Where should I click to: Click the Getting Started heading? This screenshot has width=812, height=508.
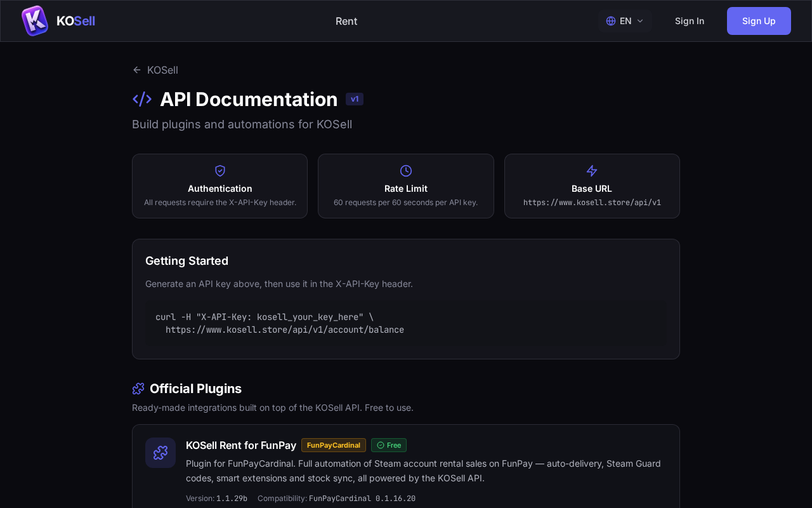click(187, 261)
